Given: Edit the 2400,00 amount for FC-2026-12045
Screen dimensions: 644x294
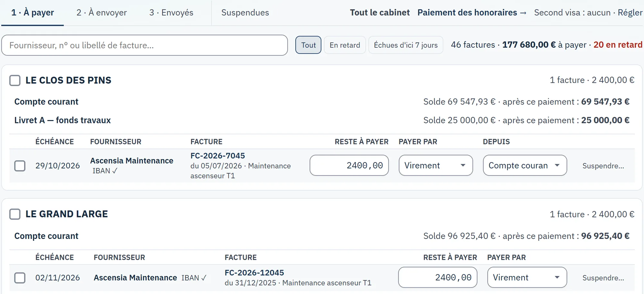Looking at the screenshot, I should (x=438, y=277).
